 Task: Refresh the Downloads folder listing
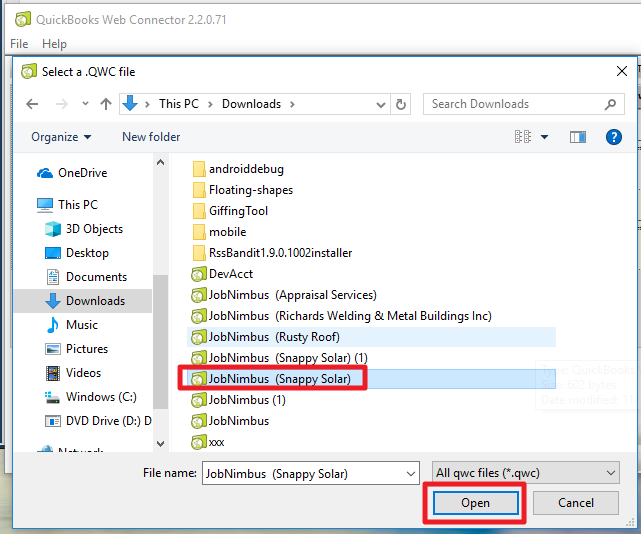pos(401,105)
